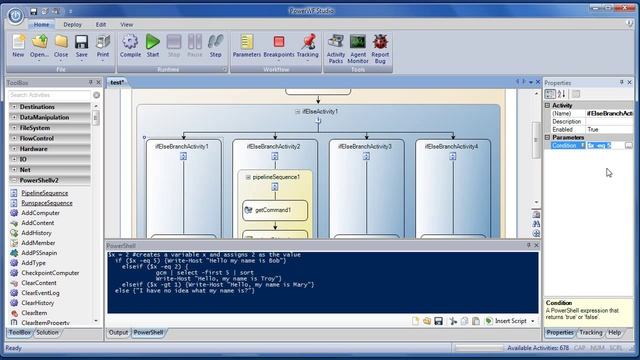Launch Agent Monitor tool

(358, 49)
